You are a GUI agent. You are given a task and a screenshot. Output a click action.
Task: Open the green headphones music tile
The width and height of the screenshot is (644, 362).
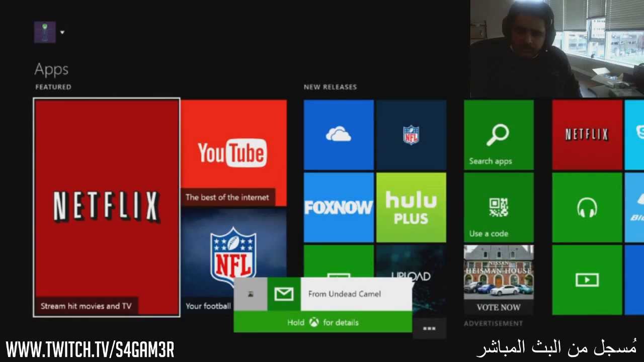[587, 207]
